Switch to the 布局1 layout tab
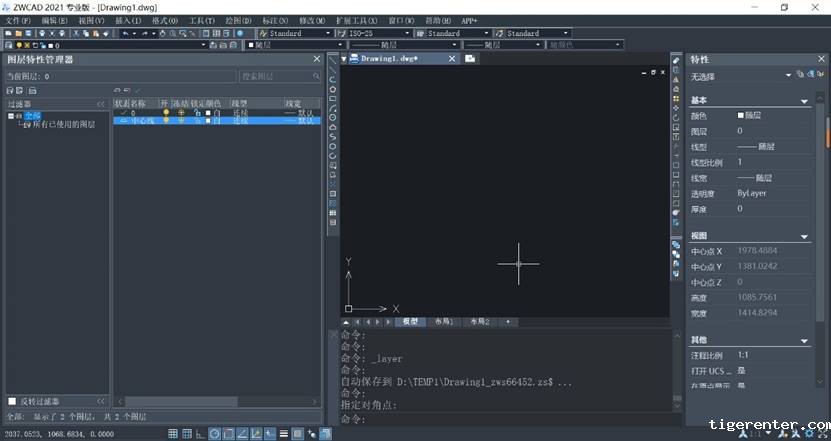 (x=444, y=322)
